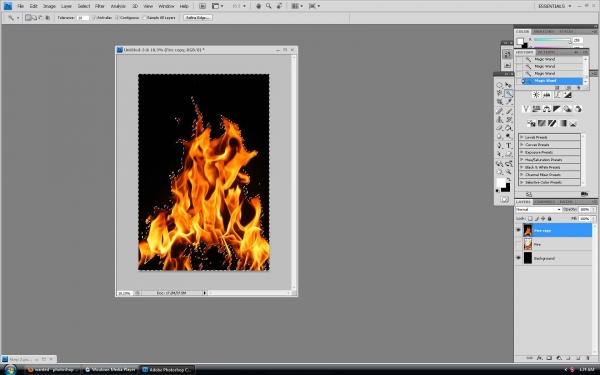Select the Magic Wand tool in toolbox
This screenshot has width=600, height=375.
point(509,93)
